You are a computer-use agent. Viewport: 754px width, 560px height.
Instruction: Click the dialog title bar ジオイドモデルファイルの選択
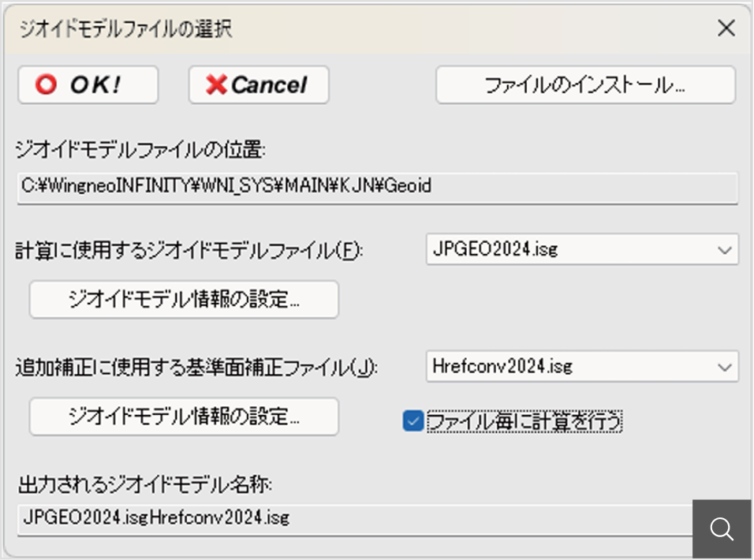coord(315,30)
